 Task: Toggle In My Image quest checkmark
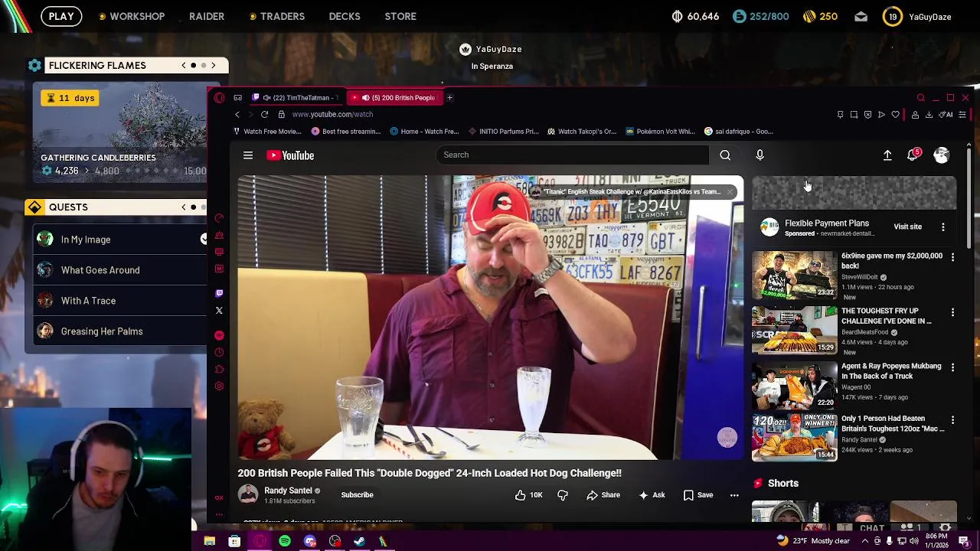click(204, 240)
